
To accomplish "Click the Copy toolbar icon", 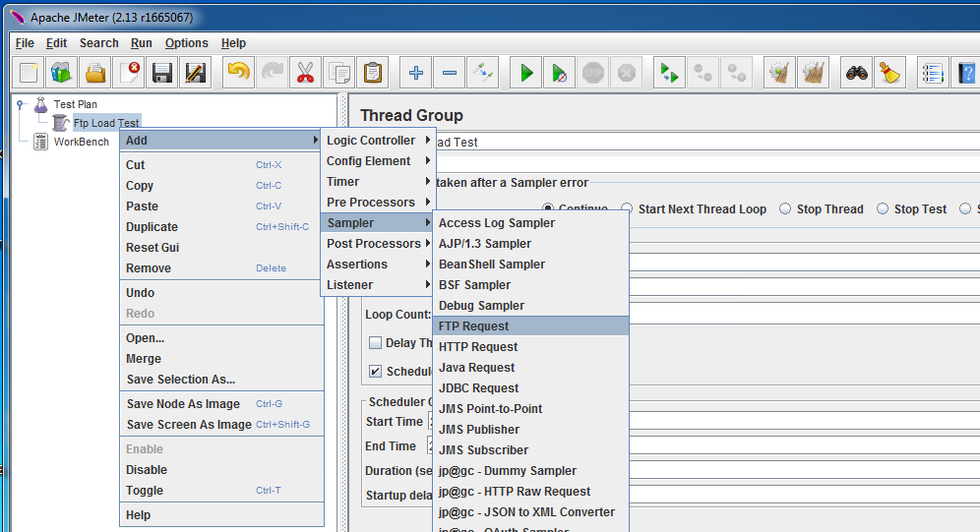I will (x=338, y=73).
